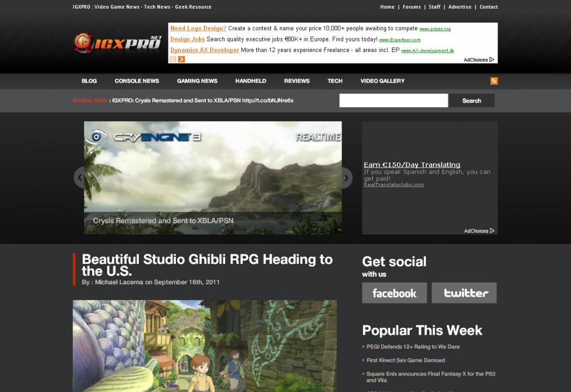Click the Studio Ghibli article image

(205, 346)
